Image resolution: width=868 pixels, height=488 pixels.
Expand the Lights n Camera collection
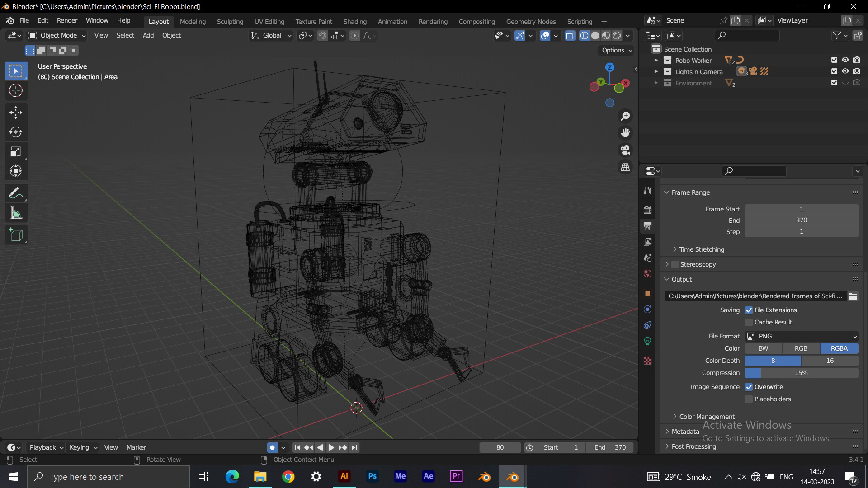tap(656, 71)
